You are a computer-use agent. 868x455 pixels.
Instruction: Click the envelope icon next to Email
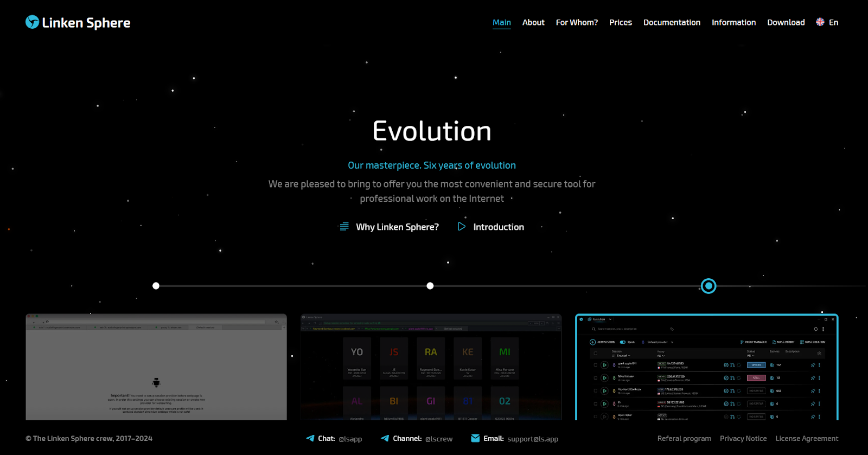pos(475,438)
